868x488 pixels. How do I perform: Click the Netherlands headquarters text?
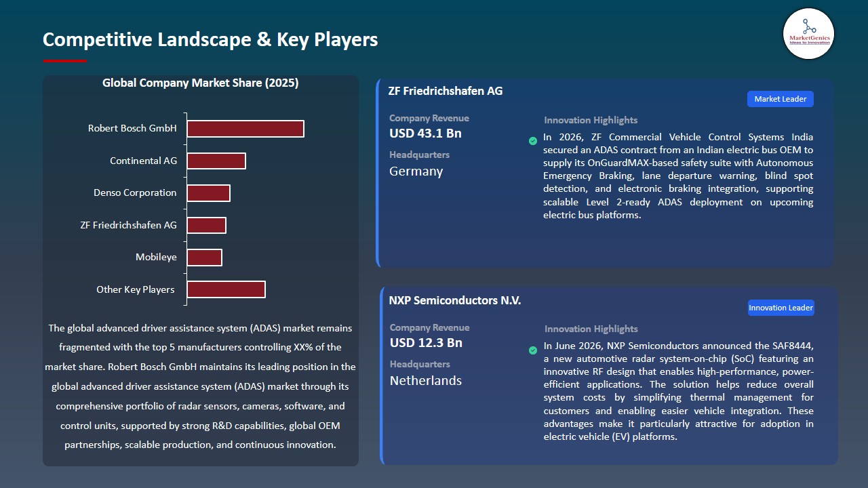tap(426, 380)
